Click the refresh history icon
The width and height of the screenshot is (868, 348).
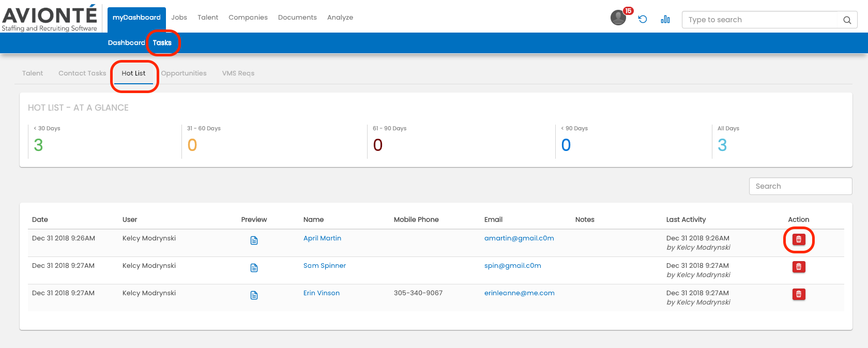pyautogui.click(x=643, y=19)
